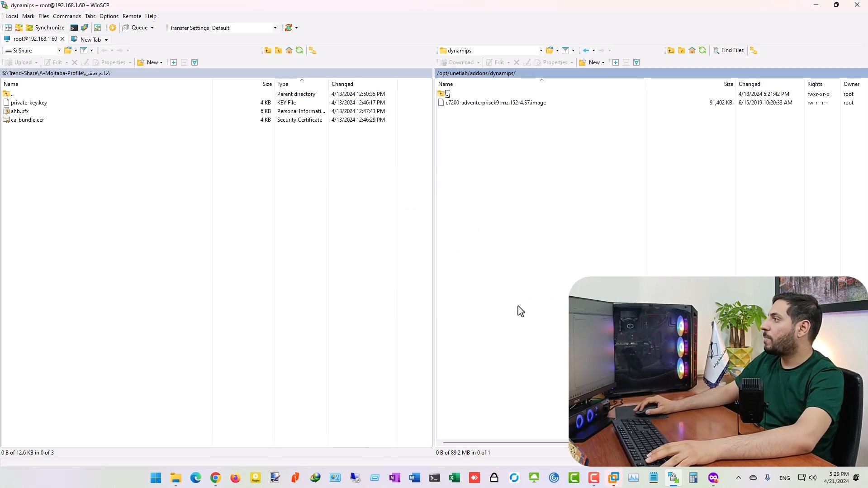Open the Transfer Settings Default combo box
The height and width of the screenshot is (488, 868).
point(244,28)
